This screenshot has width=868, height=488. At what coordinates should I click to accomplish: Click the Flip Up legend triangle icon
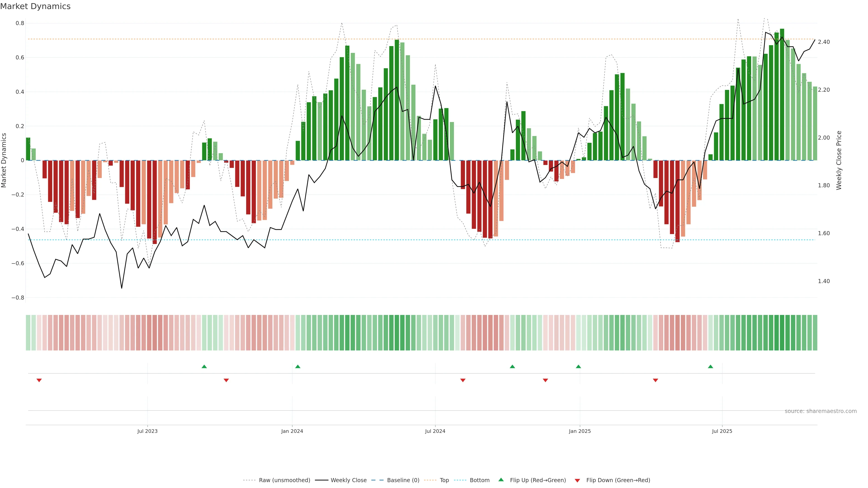tap(501, 480)
